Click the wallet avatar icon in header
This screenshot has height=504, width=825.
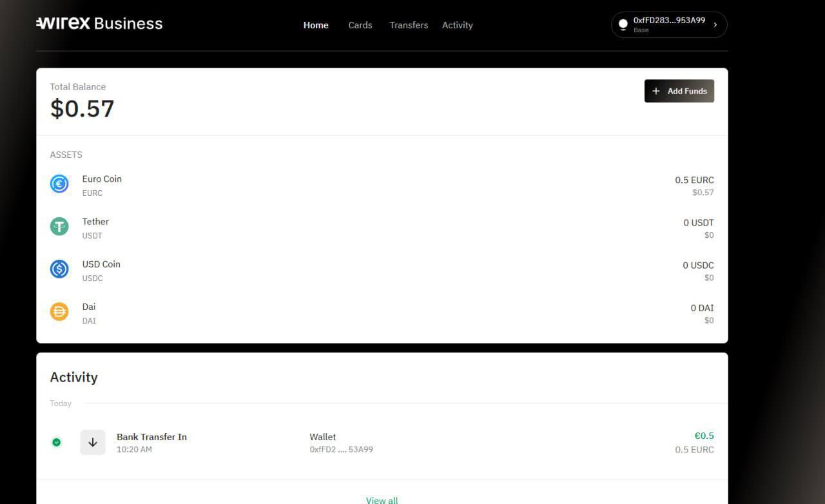point(623,24)
